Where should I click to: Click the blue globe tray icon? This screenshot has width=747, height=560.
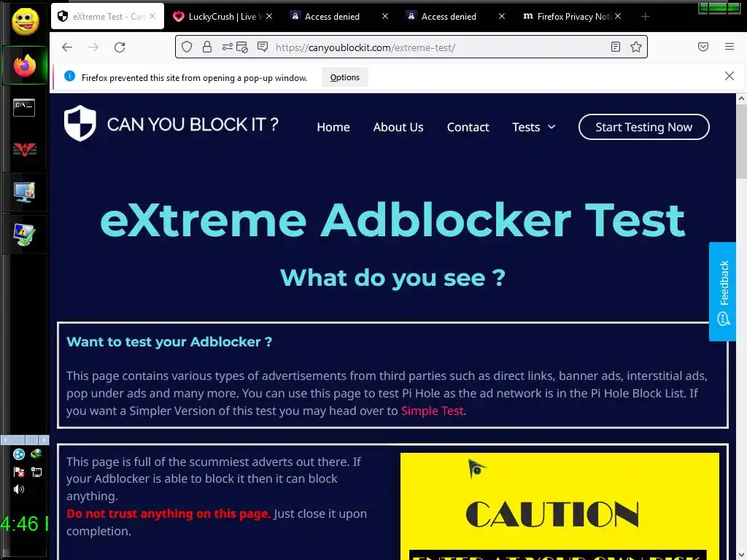19,454
